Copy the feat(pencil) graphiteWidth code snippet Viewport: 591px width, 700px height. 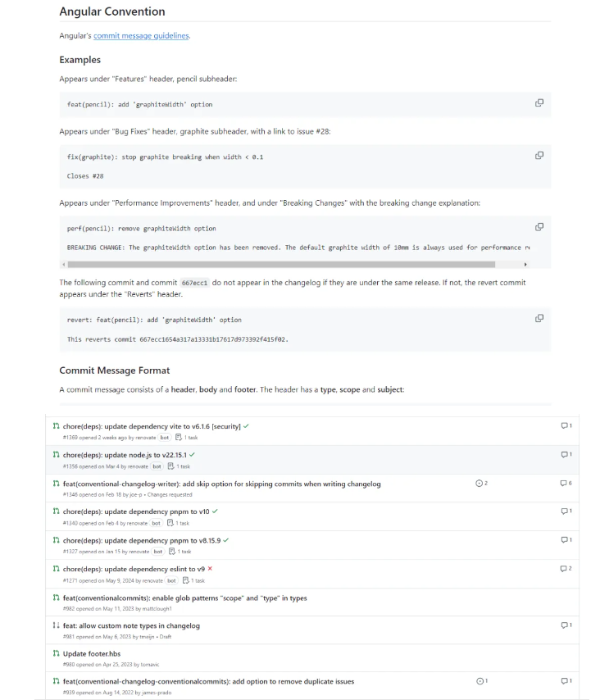coord(539,102)
